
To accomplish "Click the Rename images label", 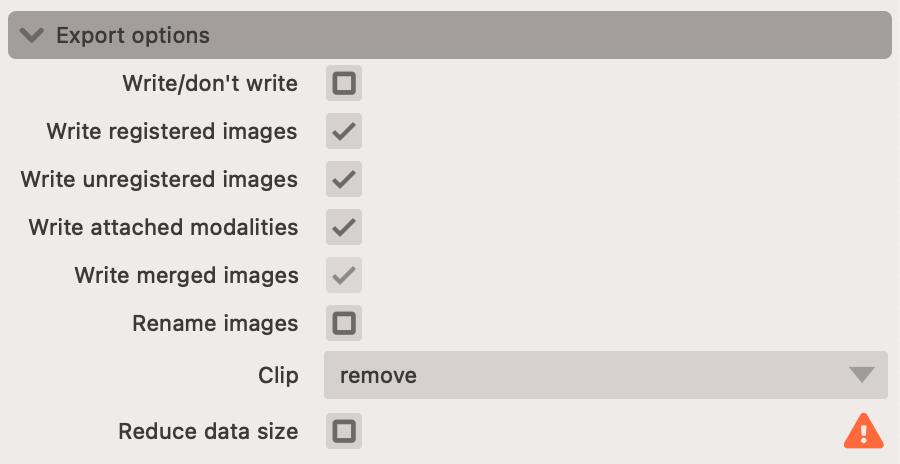I will [x=215, y=324].
